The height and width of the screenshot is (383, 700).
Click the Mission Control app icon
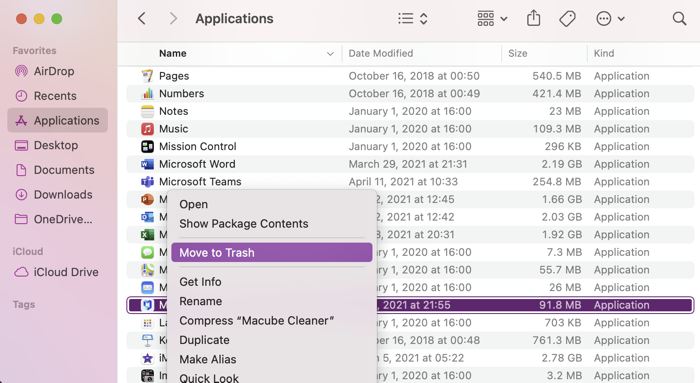147,146
